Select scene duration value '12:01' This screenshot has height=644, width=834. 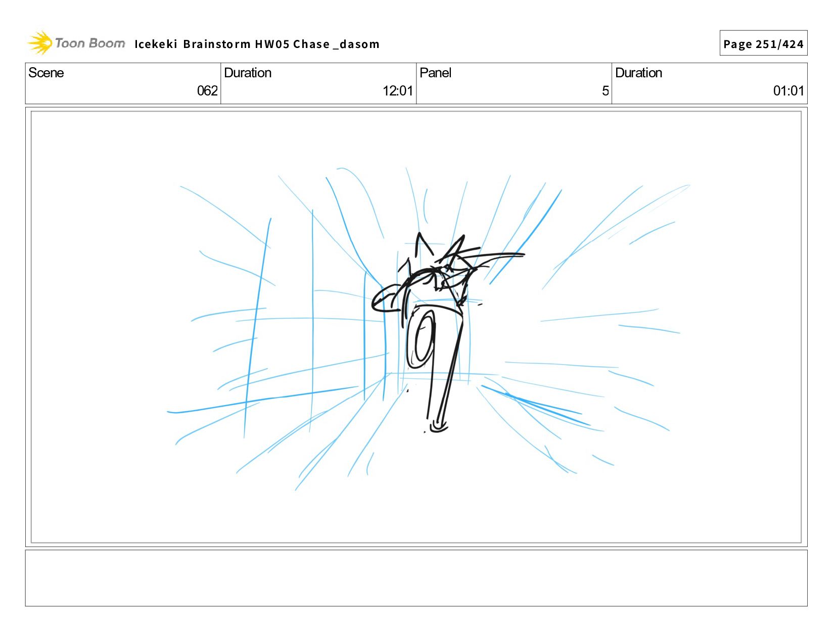398,91
